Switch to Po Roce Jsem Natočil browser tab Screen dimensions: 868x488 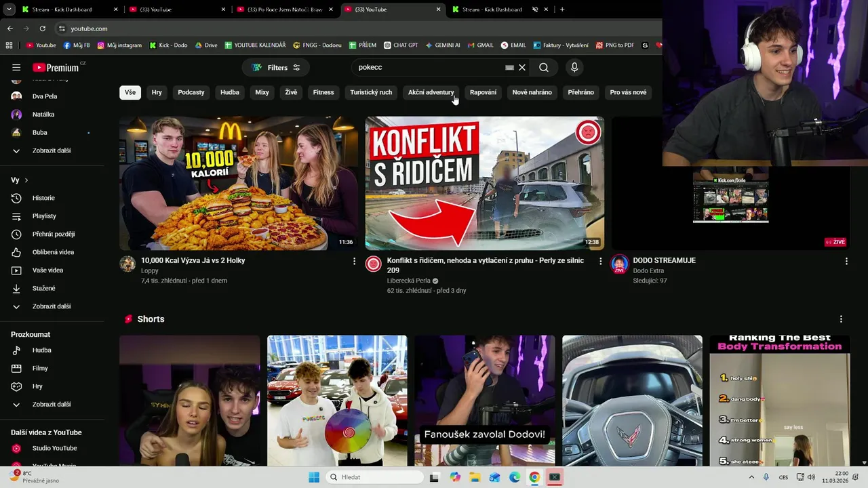(285, 9)
